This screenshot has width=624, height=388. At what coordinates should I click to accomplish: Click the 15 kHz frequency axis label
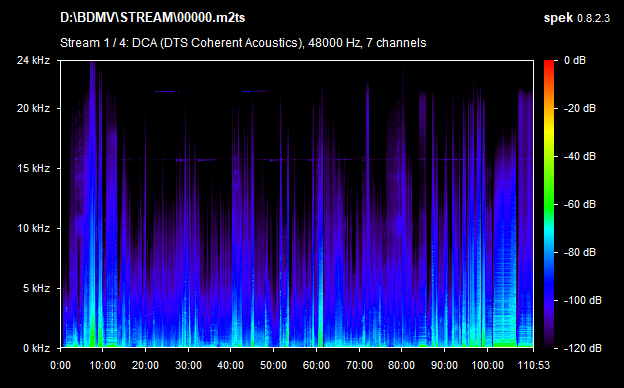33,168
